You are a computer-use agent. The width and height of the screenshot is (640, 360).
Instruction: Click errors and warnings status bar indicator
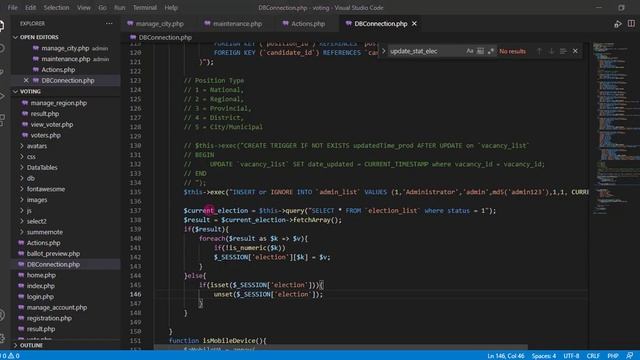coord(10,356)
